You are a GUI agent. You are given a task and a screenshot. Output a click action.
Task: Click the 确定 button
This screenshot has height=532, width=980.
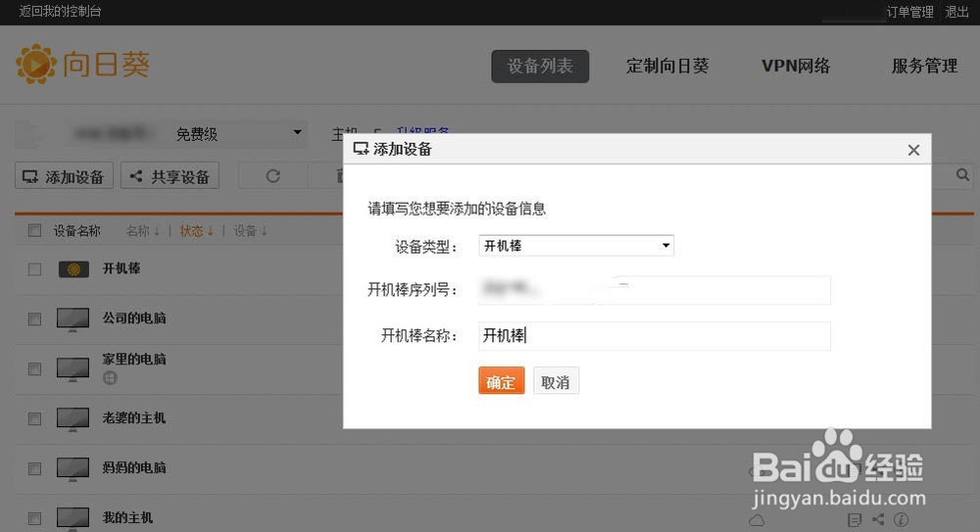(501, 381)
